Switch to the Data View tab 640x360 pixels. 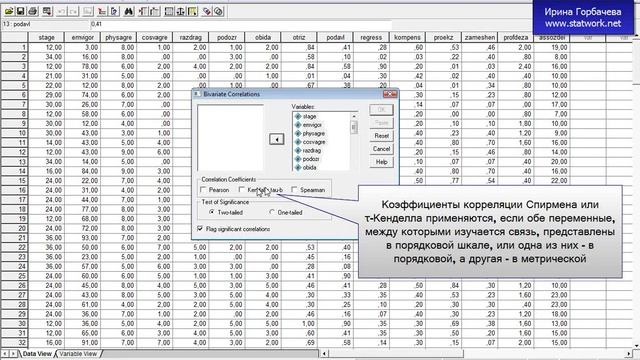37,354
